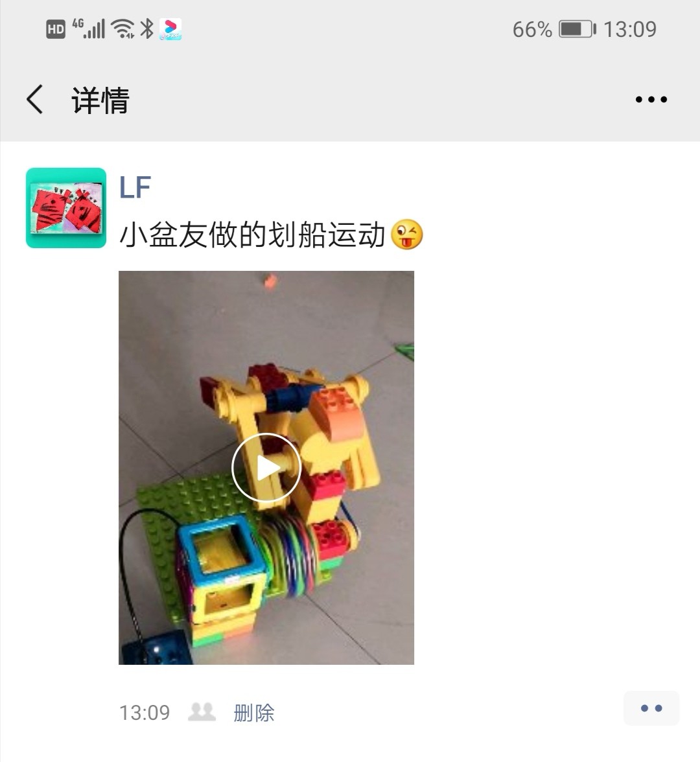This screenshot has height=762, width=700.
Task: Delete the post via 删除 link
Action: [x=254, y=713]
